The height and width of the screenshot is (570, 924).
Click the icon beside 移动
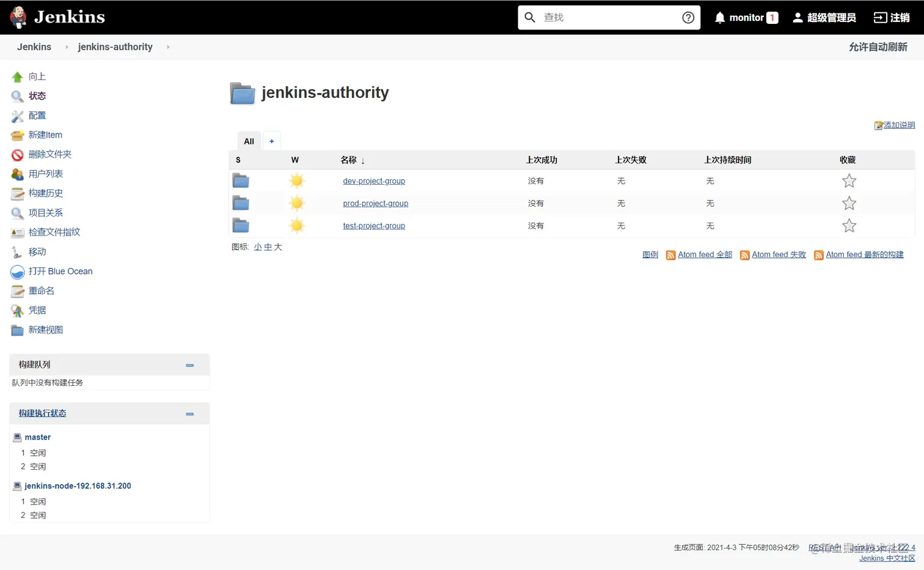point(17,252)
